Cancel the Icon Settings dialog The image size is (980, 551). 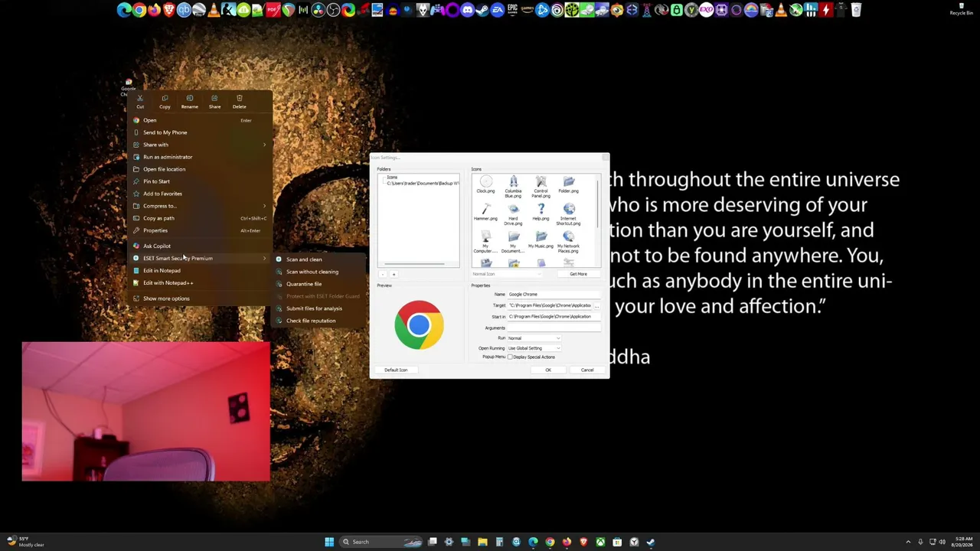[x=587, y=370]
